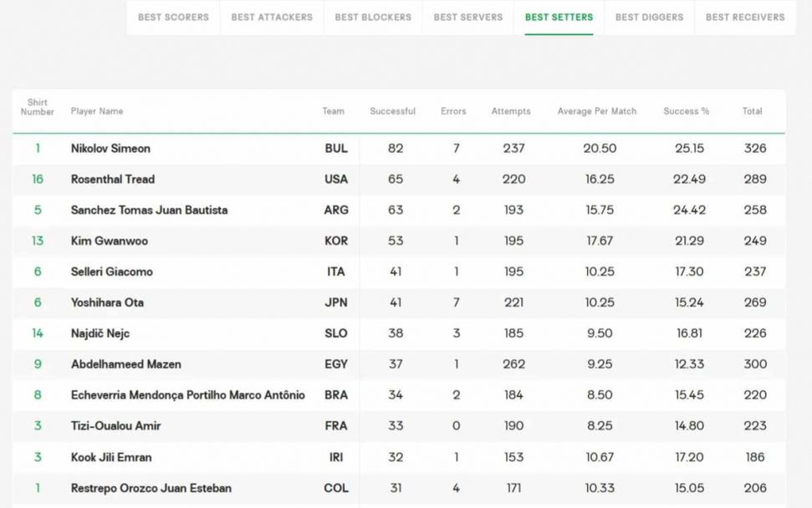The image size is (812, 508).
Task: Sort by Total column header
Action: 752,111
